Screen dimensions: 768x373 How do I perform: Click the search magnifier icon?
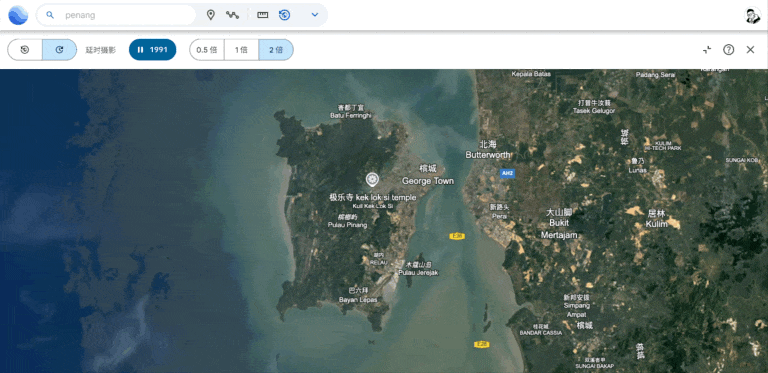pyautogui.click(x=49, y=15)
